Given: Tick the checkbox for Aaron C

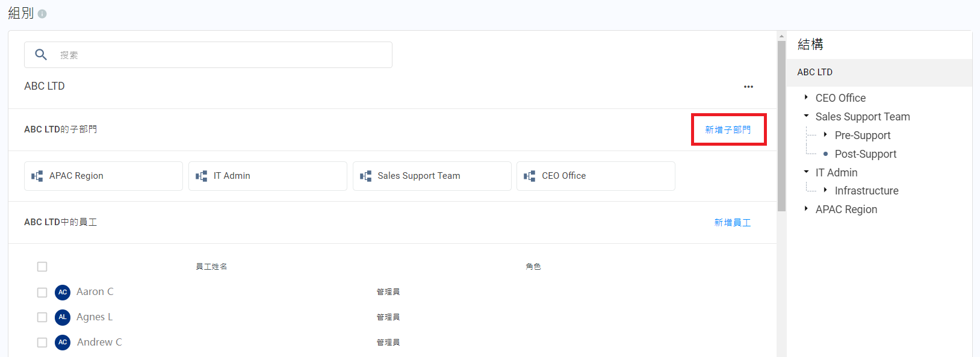Looking at the screenshot, I should 42,292.
